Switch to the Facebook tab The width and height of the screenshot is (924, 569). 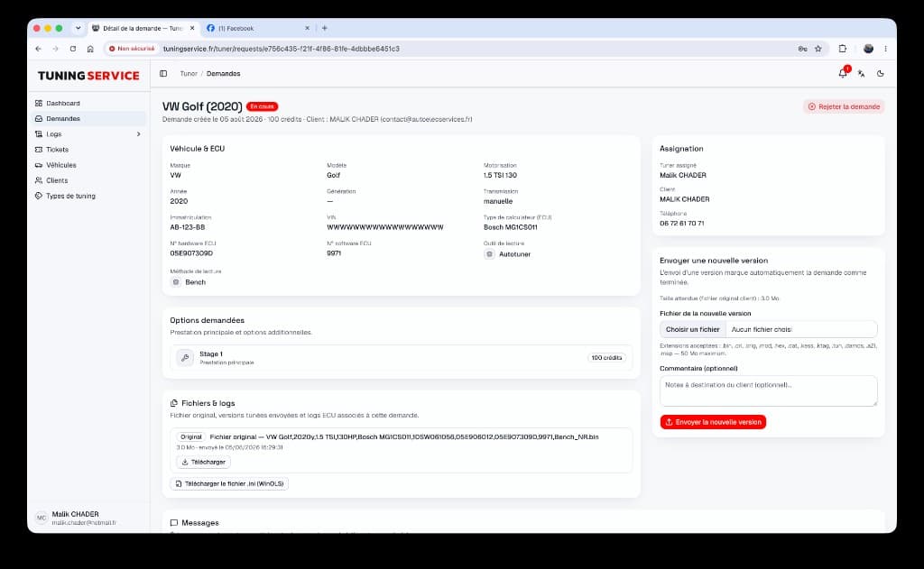coord(259,28)
